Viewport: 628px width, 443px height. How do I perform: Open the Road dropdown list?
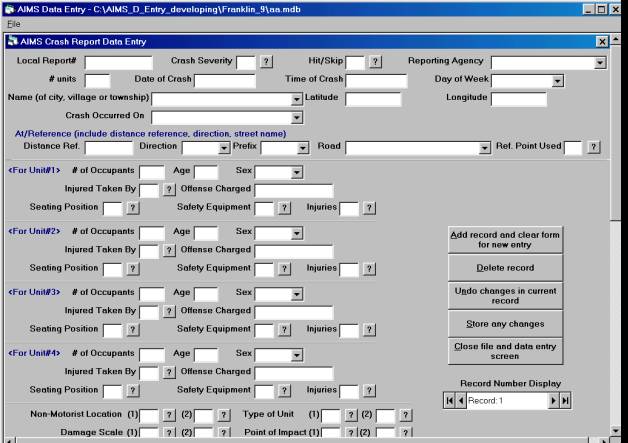point(485,148)
